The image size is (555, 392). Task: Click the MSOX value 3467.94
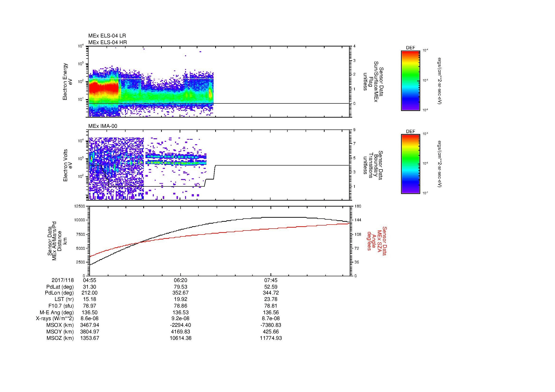89,325
